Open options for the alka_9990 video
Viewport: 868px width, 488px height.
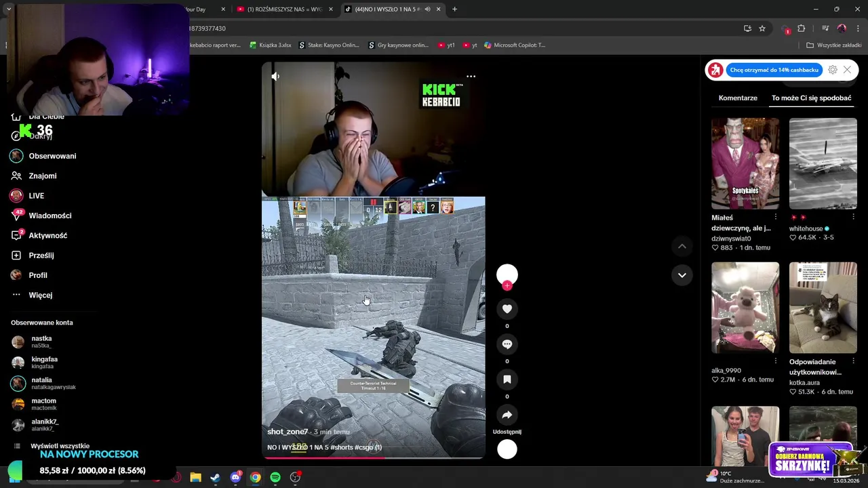click(x=776, y=361)
